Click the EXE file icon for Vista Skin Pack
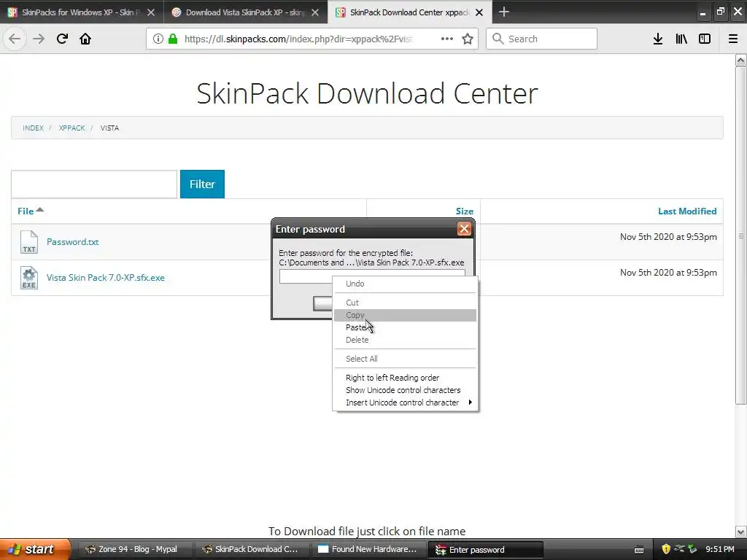 point(29,278)
